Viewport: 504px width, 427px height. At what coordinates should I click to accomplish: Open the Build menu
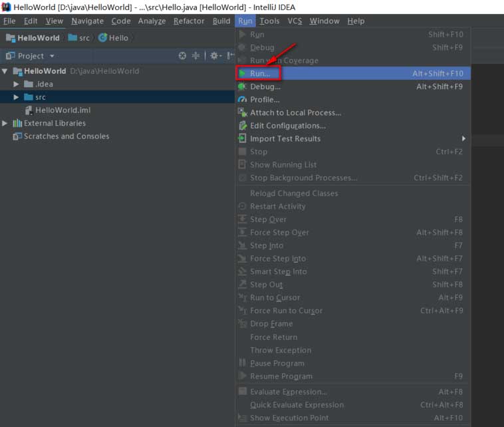coord(221,21)
